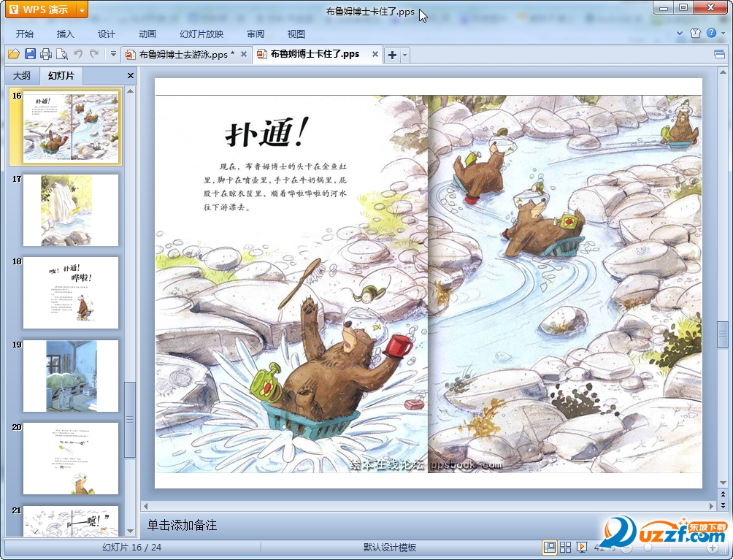
Task: Expand the dropdown beside the help icon
Action: coord(724,33)
